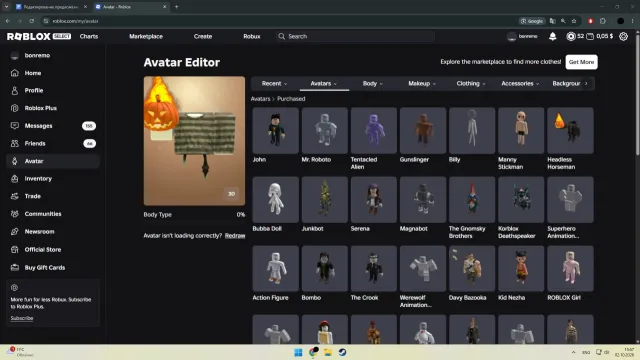
Task: Click the Get More button
Action: [x=581, y=62]
